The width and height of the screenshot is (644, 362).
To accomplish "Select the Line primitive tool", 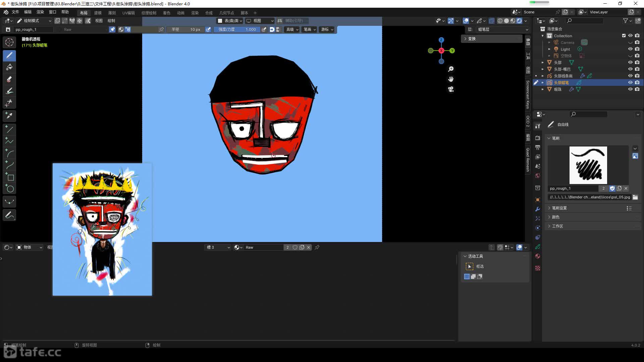I will [x=9, y=129].
